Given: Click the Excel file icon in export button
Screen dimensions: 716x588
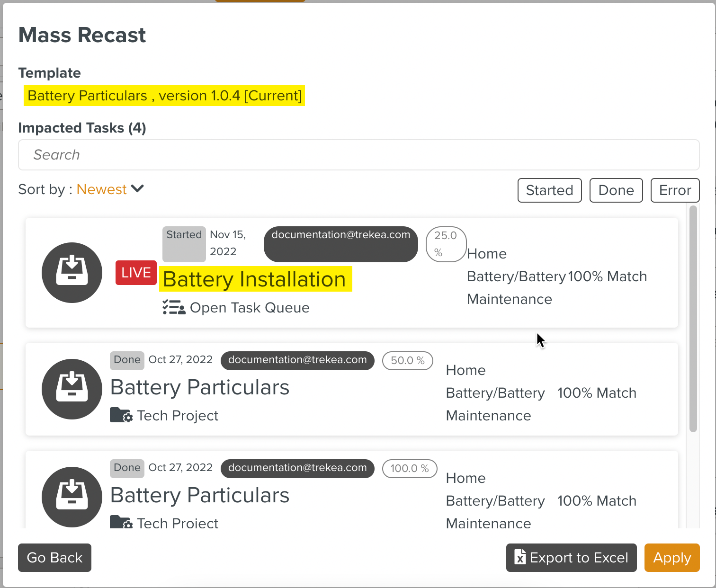Looking at the screenshot, I should click(520, 557).
